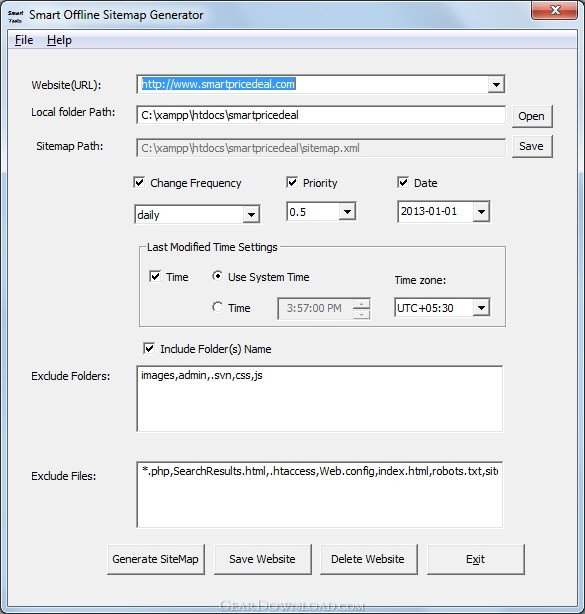Click the Smart Tools app icon in title bar
This screenshot has width=585, height=614.
coord(15,16)
